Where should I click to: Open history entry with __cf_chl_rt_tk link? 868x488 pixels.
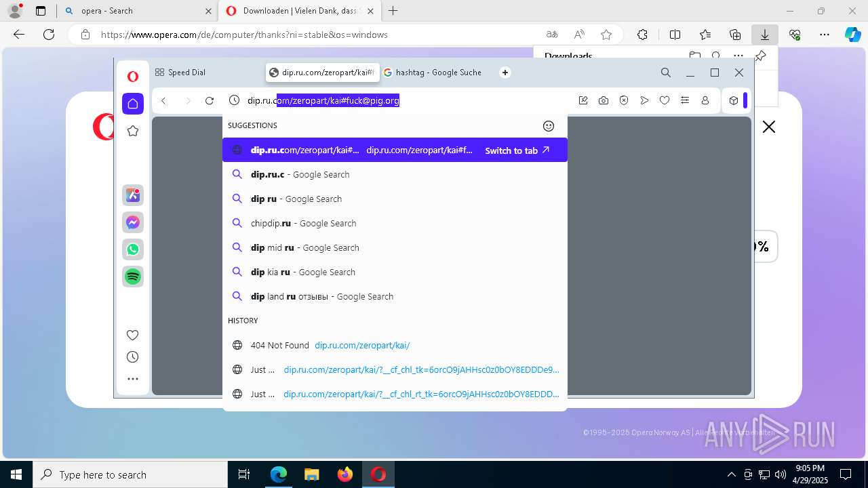pyautogui.click(x=395, y=394)
